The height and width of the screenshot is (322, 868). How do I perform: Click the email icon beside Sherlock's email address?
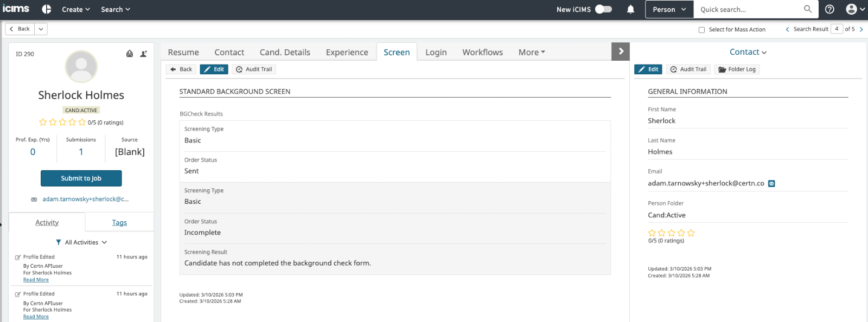coord(771,184)
